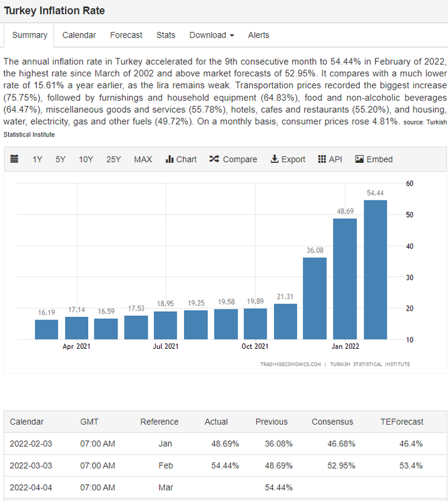448x501 pixels.
Task: Expand the Download dropdown menu
Action: pos(211,35)
